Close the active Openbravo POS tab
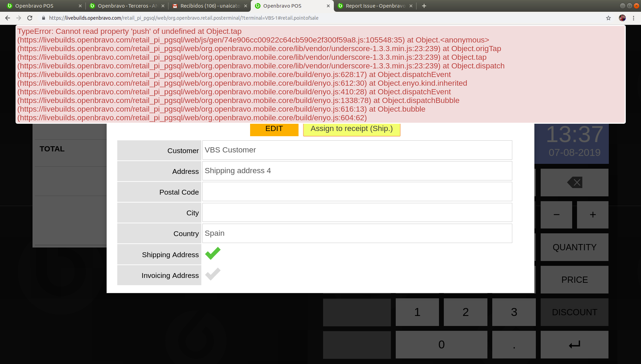Screen dimensions: 641x364 [x=328, y=6]
